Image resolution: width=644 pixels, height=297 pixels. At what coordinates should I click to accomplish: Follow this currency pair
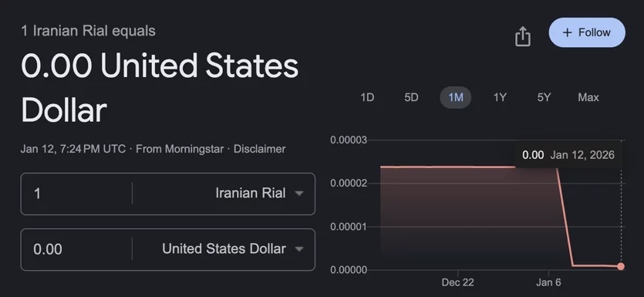click(587, 32)
